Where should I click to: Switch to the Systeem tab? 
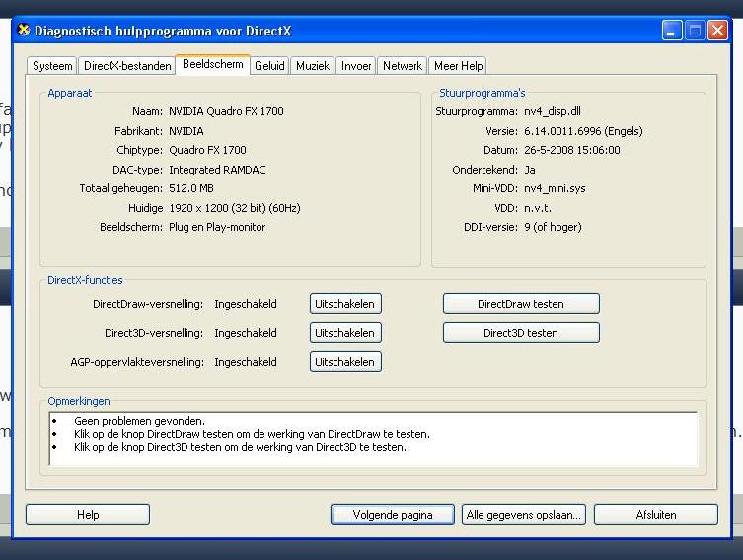(x=52, y=66)
